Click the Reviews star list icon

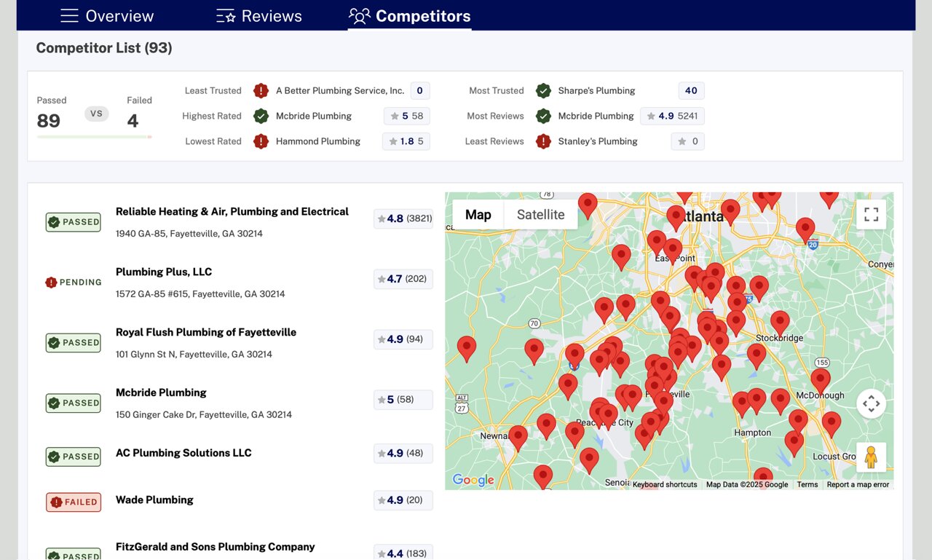point(226,16)
